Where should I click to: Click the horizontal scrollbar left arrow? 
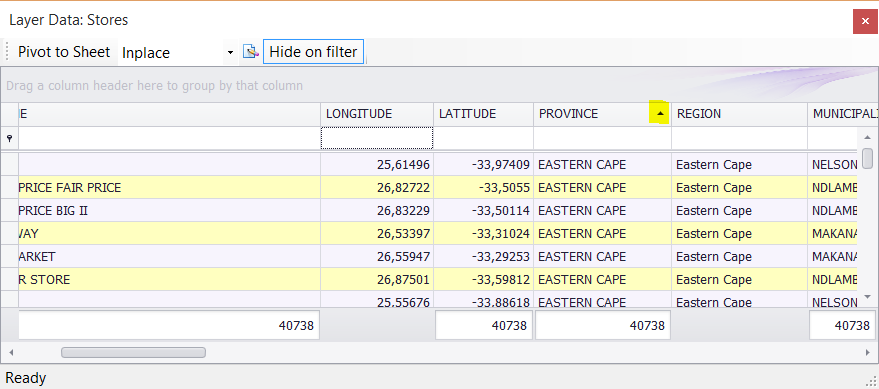[11, 353]
